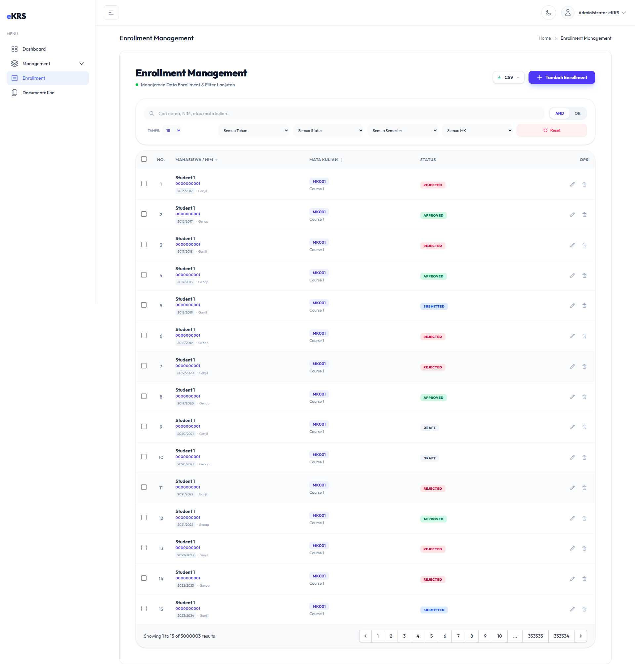Edit enrollment row 6 pencil icon
Screen dimensions: 635x672
[572, 336]
